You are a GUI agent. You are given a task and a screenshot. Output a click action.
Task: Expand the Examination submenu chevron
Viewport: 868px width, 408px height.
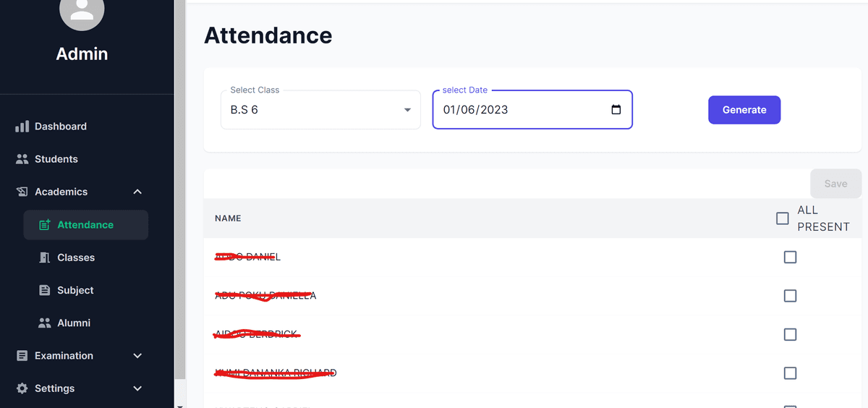tap(137, 356)
